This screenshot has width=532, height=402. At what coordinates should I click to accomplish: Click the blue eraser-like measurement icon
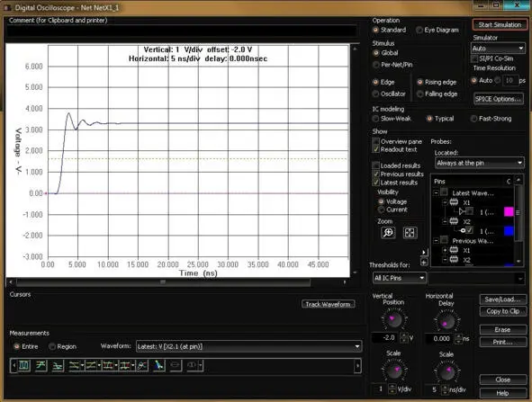coord(158,365)
